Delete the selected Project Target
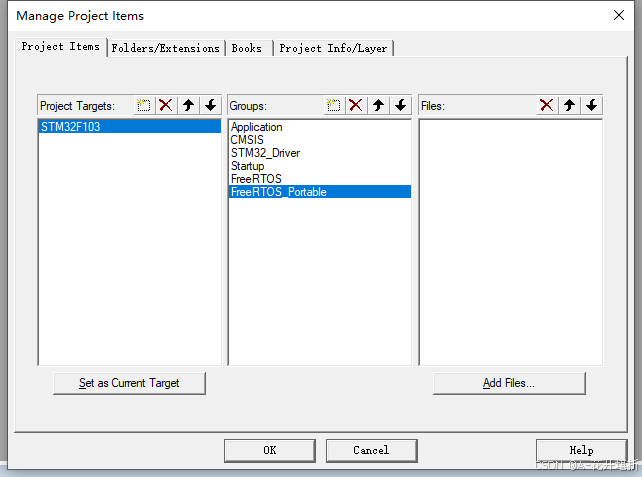Image resolution: width=642 pixels, height=477 pixels. tap(166, 105)
